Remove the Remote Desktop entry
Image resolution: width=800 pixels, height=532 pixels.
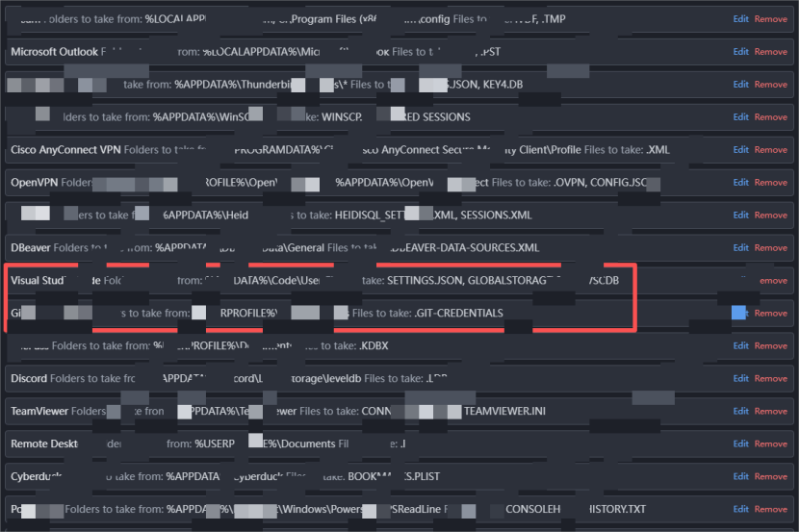click(770, 443)
